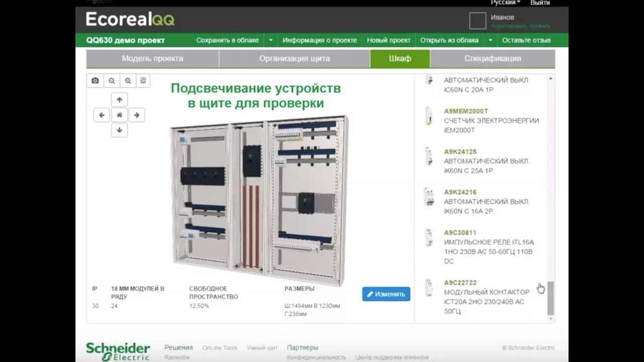The height and width of the screenshot is (362, 644).
Task: Open the view settings sliders icon
Action: click(143, 80)
